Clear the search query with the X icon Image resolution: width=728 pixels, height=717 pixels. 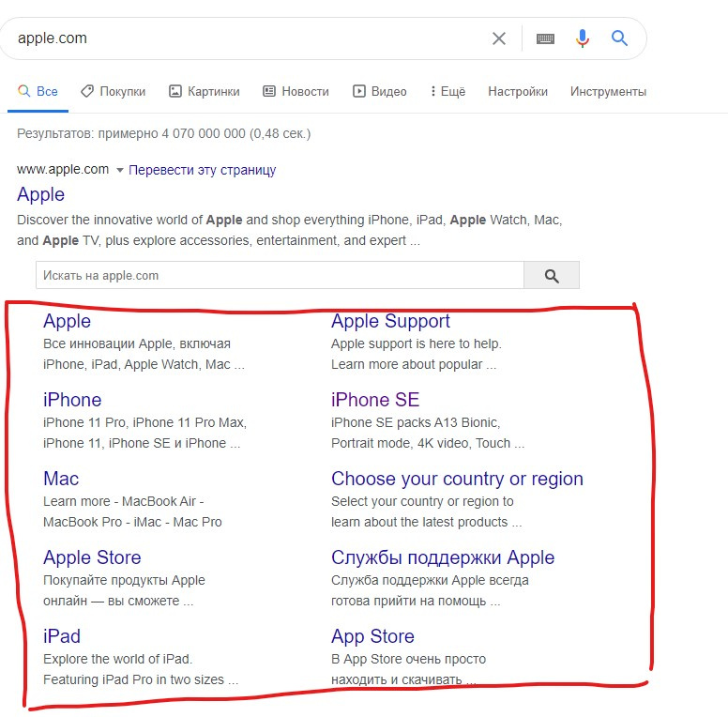pyautogui.click(x=499, y=38)
